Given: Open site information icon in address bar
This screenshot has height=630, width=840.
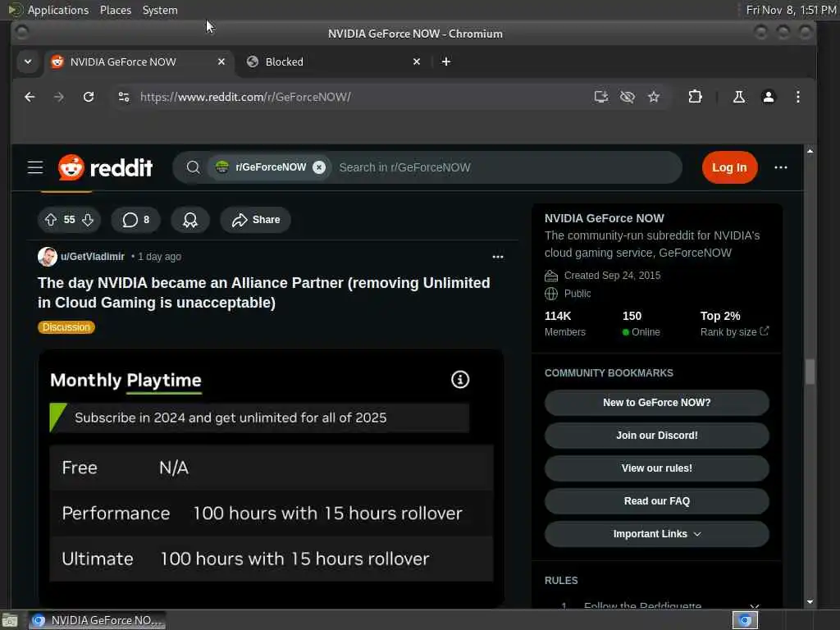Looking at the screenshot, I should click(x=124, y=97).
